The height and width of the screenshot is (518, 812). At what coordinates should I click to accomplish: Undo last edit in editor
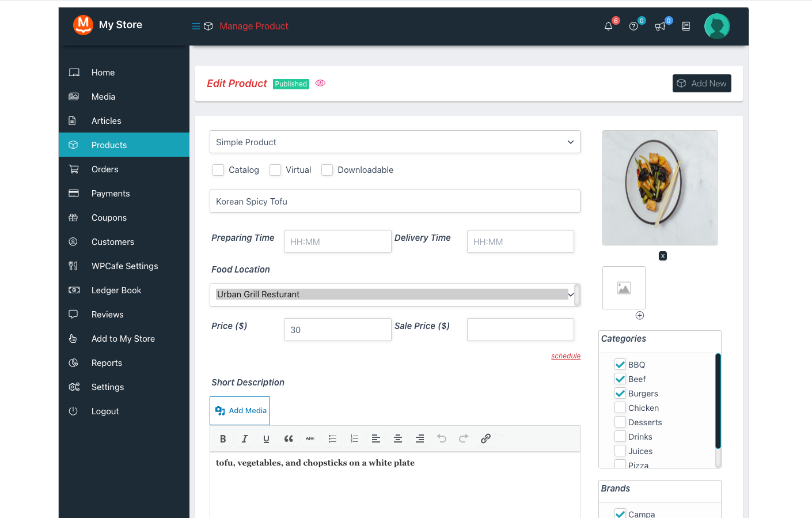[x=442, y=438]
